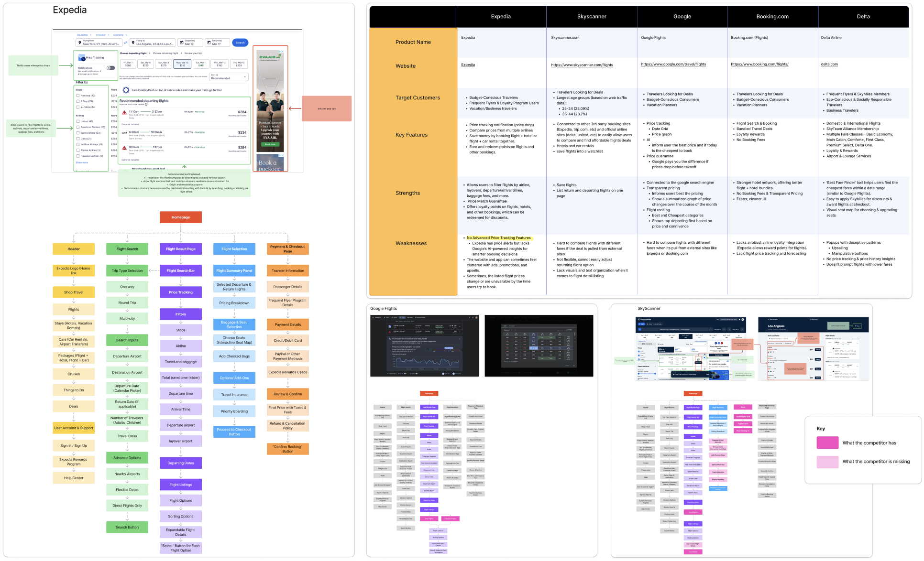Click the Google Flights price graph thumbnail
This screenshot has height=561, width=924.
pyautogui.click(x=424, y=345)
